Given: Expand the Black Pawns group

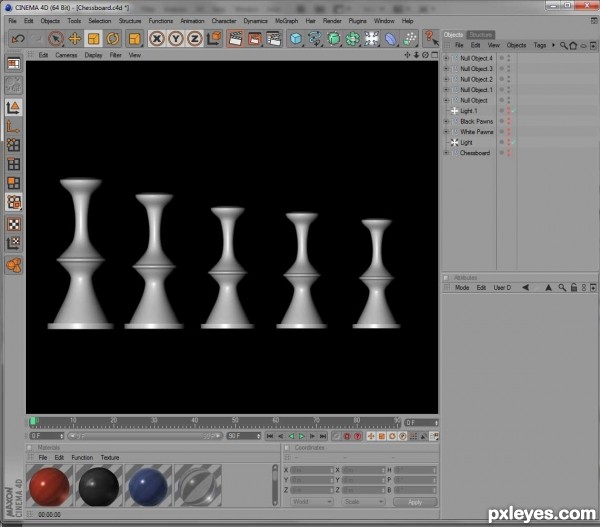Looking at the screenshot, I should [446, 121].
